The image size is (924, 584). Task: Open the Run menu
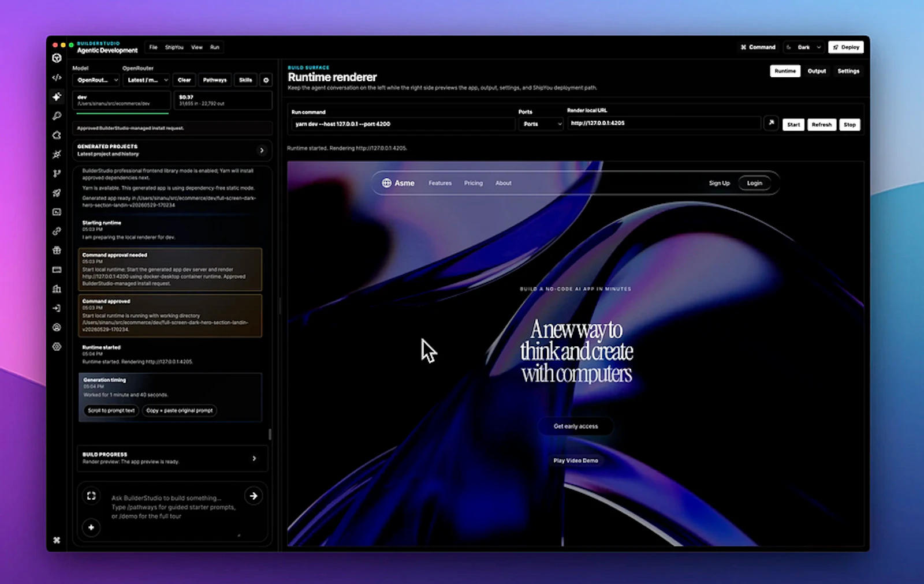point(215,47)
